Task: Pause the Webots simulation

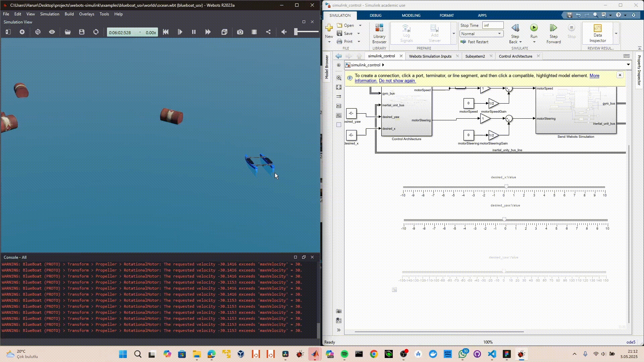Action: tap(194, 32)
